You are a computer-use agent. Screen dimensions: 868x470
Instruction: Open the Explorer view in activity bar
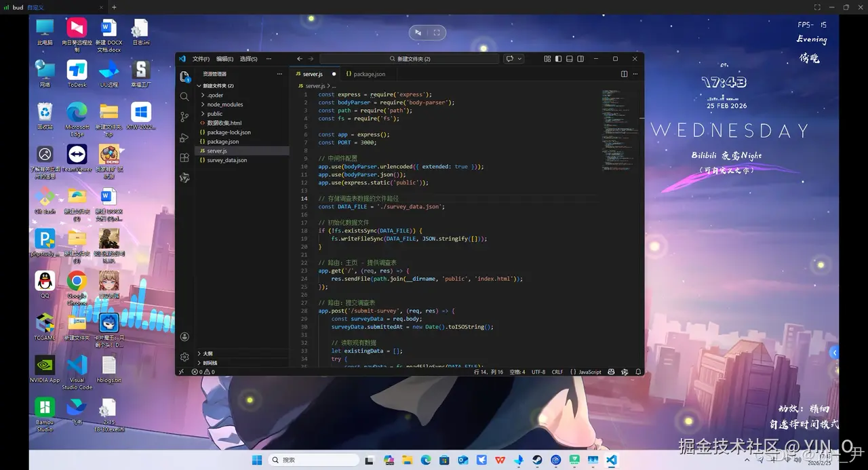184,77
